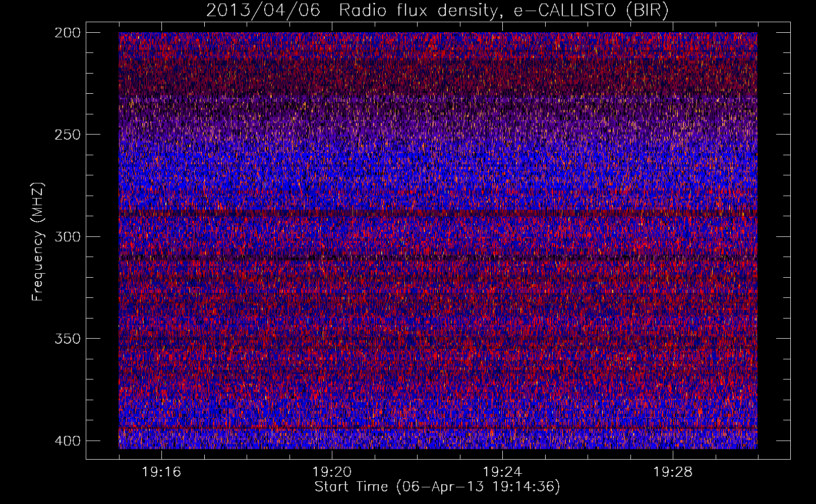Click the 19:24 time tick label
Screen dimensions: 816x504
(502, 472)
